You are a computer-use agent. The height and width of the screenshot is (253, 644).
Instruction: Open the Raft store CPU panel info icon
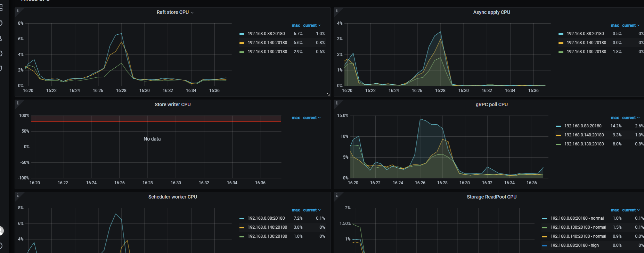tap(18, 11)
